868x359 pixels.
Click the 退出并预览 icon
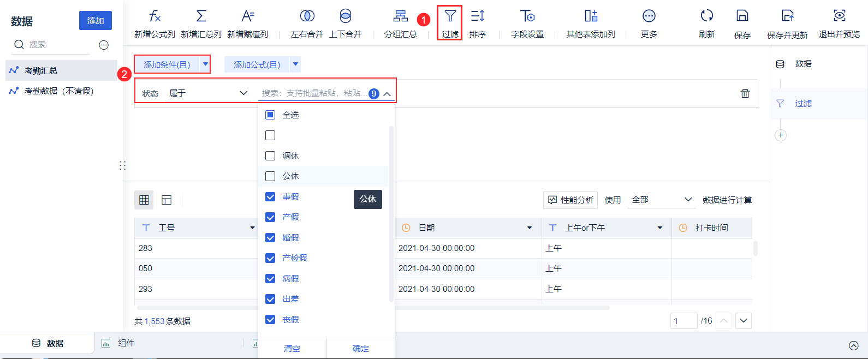click(x=839, y=16)
